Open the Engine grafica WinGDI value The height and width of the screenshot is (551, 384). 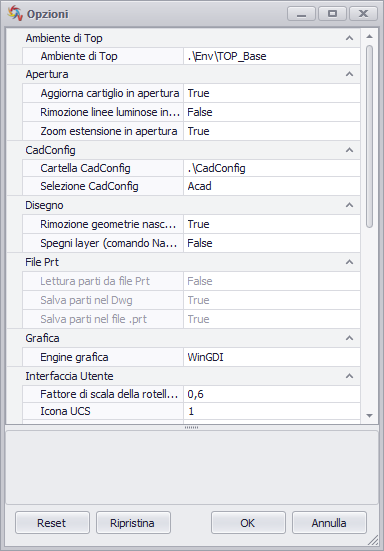(x=272, y=357)
